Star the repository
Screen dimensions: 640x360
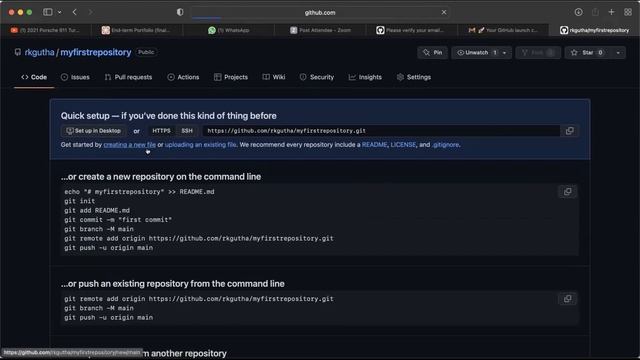[x=588, y=53]
